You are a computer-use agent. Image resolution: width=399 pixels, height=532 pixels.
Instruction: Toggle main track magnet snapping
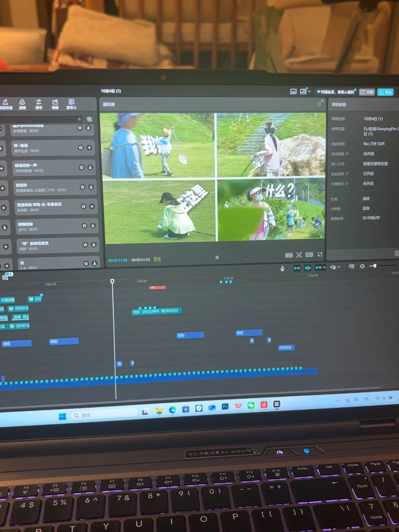click(297, 268)
